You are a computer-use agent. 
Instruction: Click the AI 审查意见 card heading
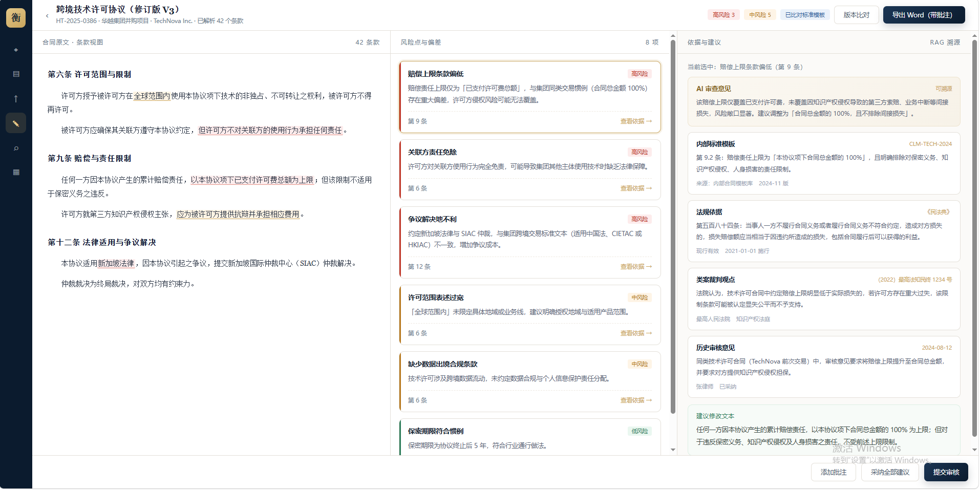point(713,89)
